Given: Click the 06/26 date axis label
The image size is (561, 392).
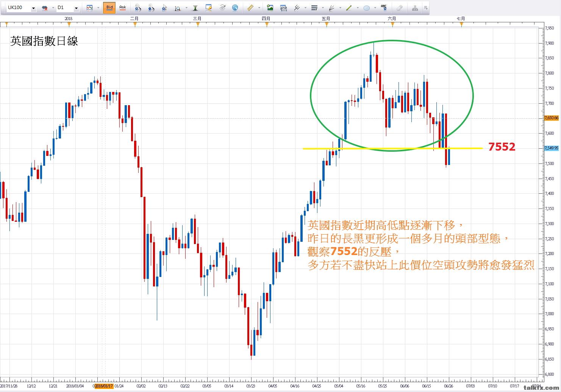Looking at the screenshot, I should (x=449, y=386).
